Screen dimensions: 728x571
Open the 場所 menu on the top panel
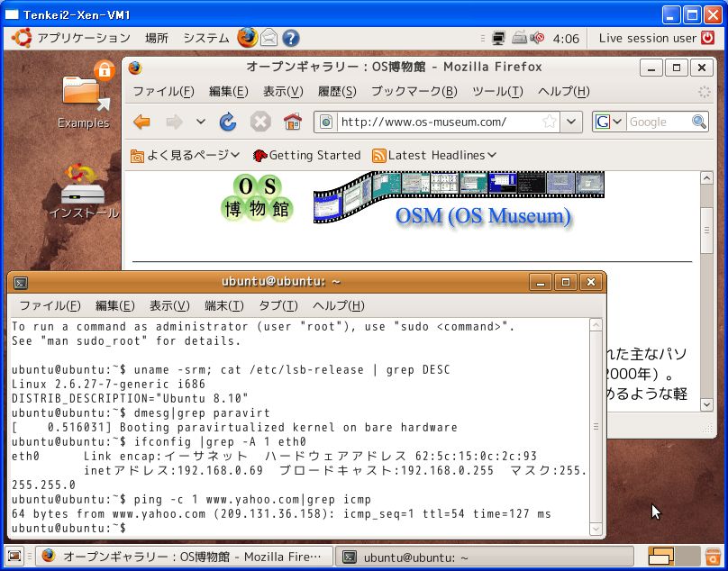(x=157, y=38)
